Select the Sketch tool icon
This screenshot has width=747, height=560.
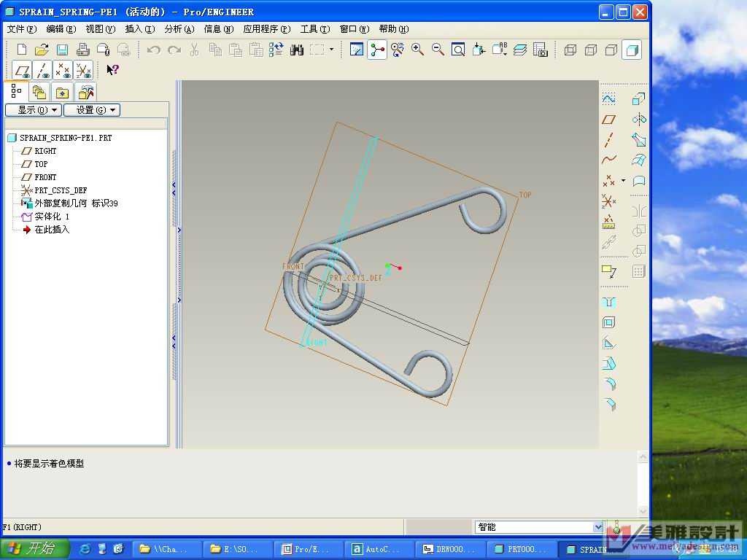609,98
